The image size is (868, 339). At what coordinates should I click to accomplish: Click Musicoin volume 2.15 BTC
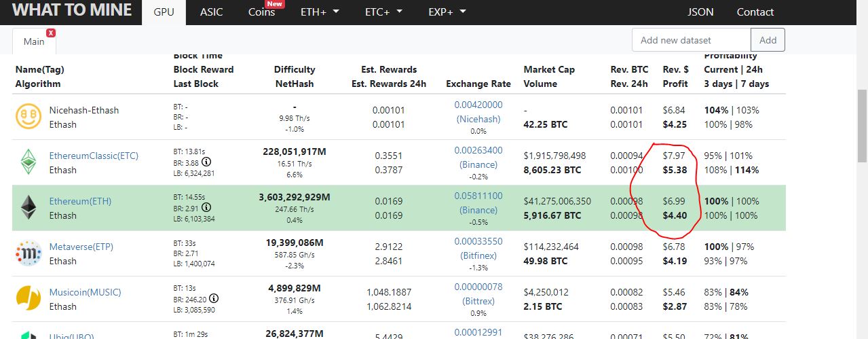[543, 306]
